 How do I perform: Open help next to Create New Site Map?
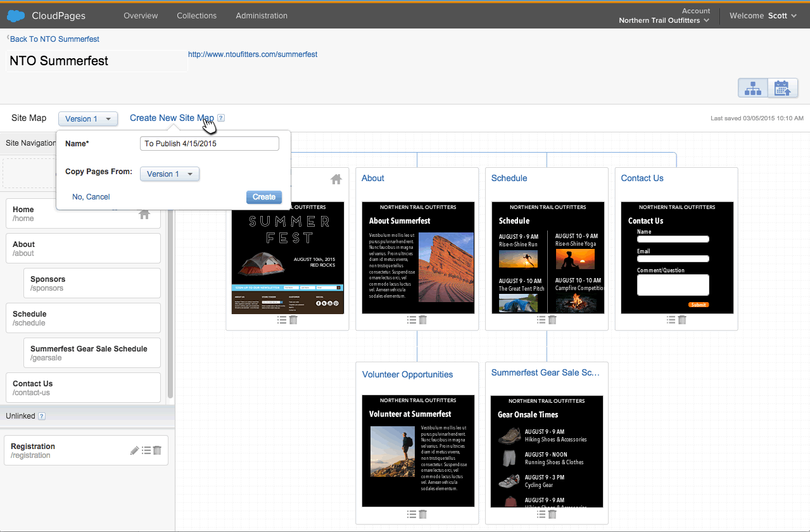point(220,118)
